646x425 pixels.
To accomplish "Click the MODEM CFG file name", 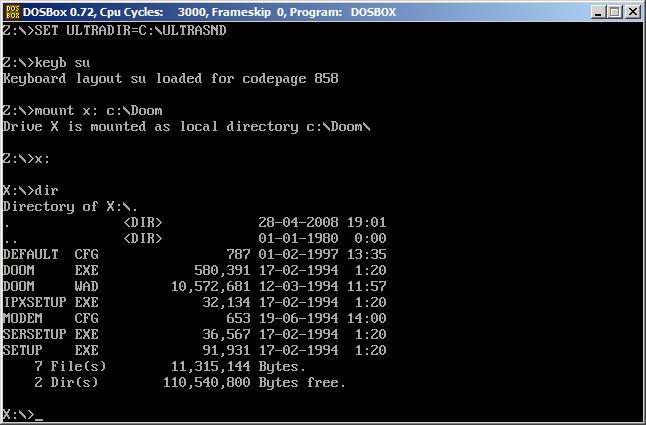I will tap(51, 318).
